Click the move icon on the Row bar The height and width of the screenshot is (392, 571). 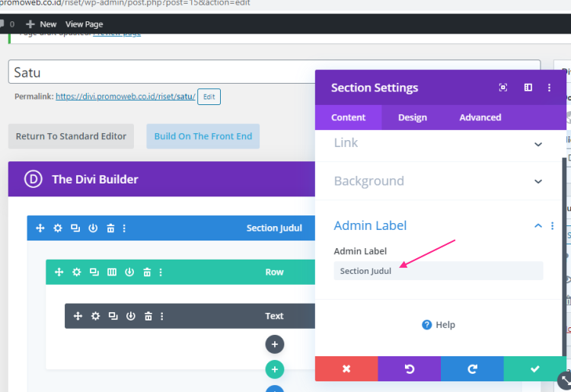(59, 272)
